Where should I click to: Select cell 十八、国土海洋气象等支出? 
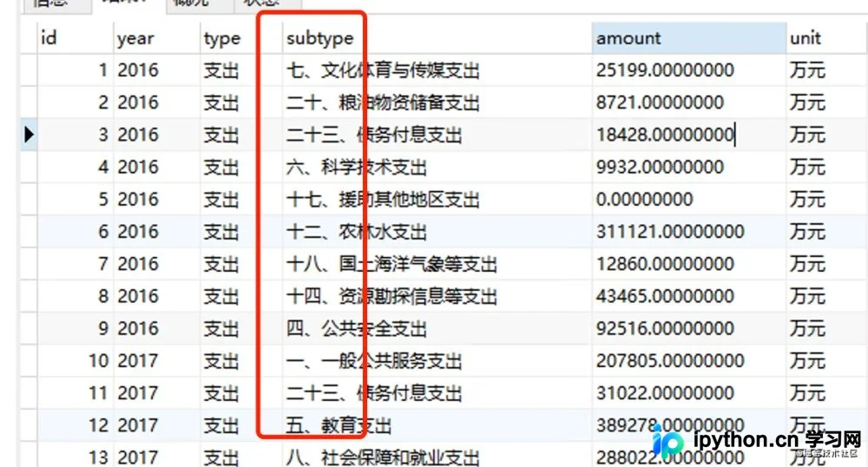click(437, 263)
